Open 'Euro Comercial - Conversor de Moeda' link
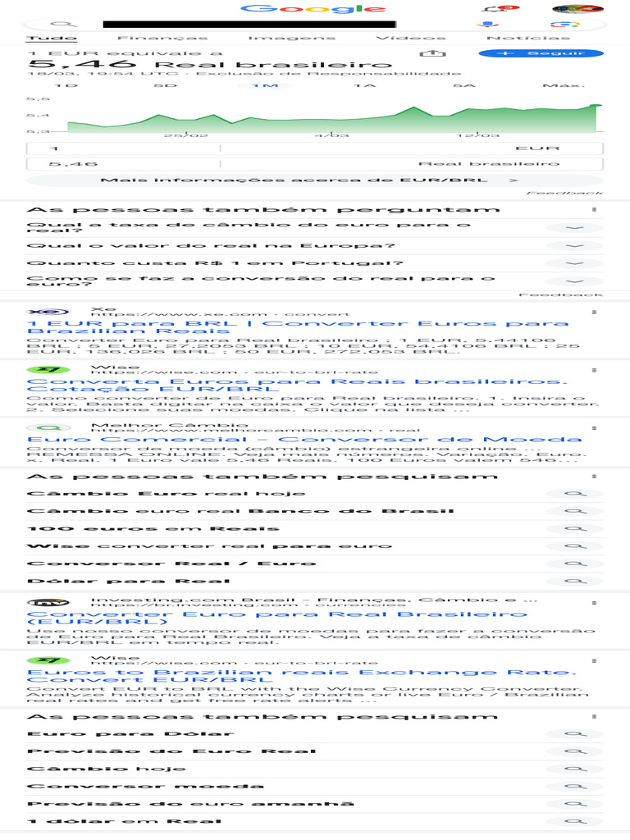The width and height of the screenshot is (630, 840). click(x=304, y=440)
